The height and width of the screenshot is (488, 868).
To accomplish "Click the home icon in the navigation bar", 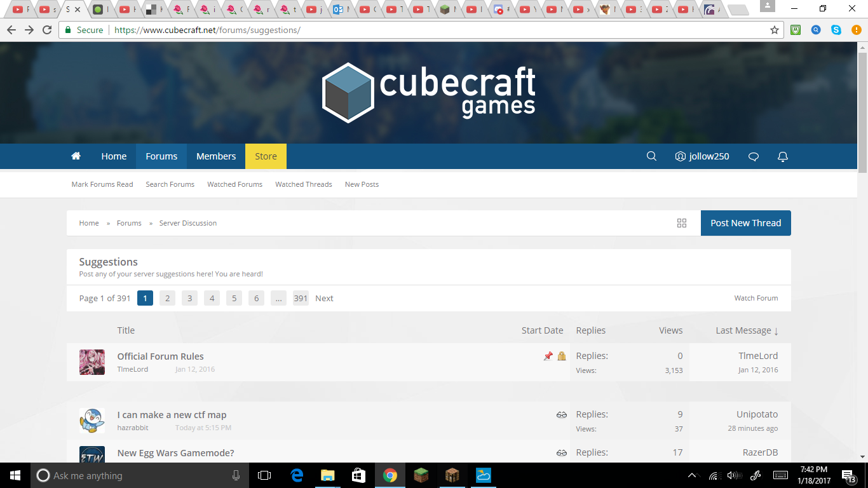I will [x=76, y=156].
